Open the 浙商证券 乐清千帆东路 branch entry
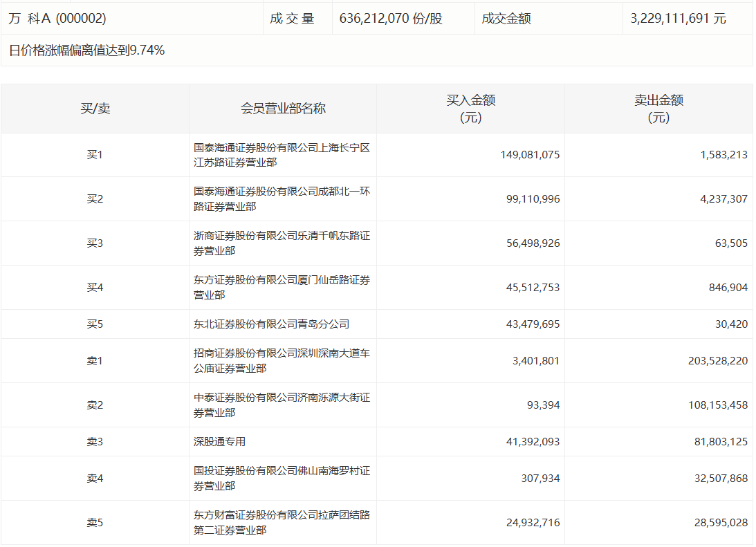Image resolution: width=756 pixels, height=547 pixels. 282,243
